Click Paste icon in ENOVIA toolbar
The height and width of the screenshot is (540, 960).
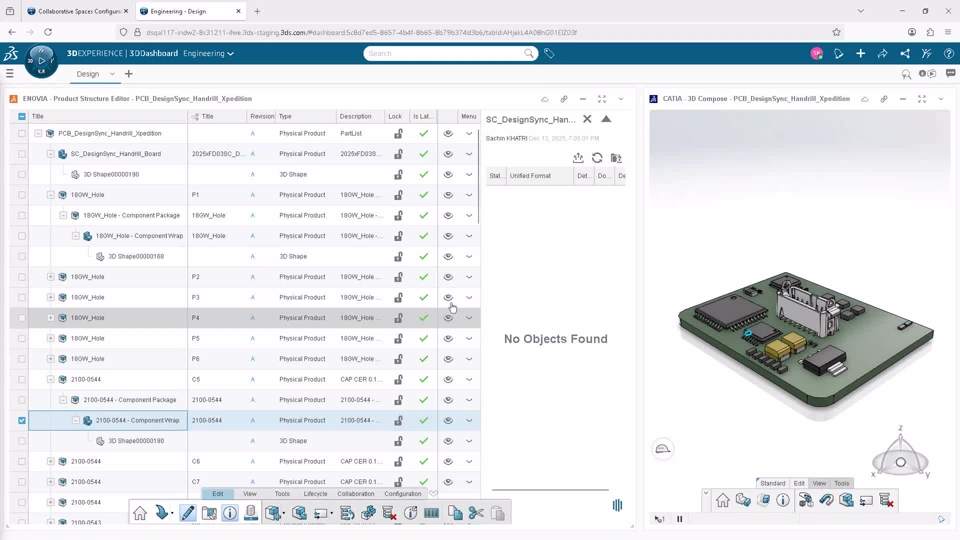pos(498,513)
